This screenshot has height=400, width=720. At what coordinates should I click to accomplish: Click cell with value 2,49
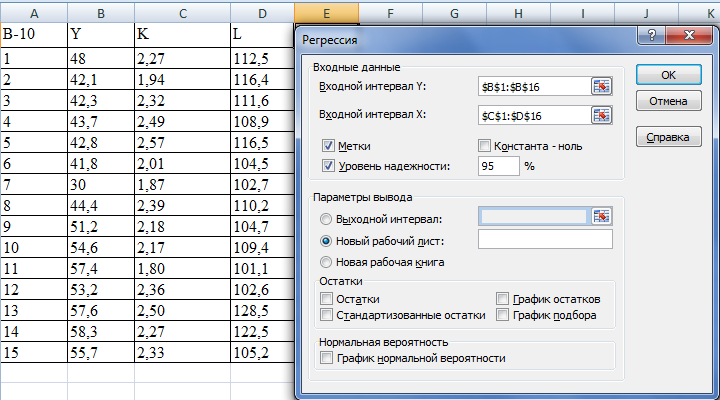[x=183, y=121]
